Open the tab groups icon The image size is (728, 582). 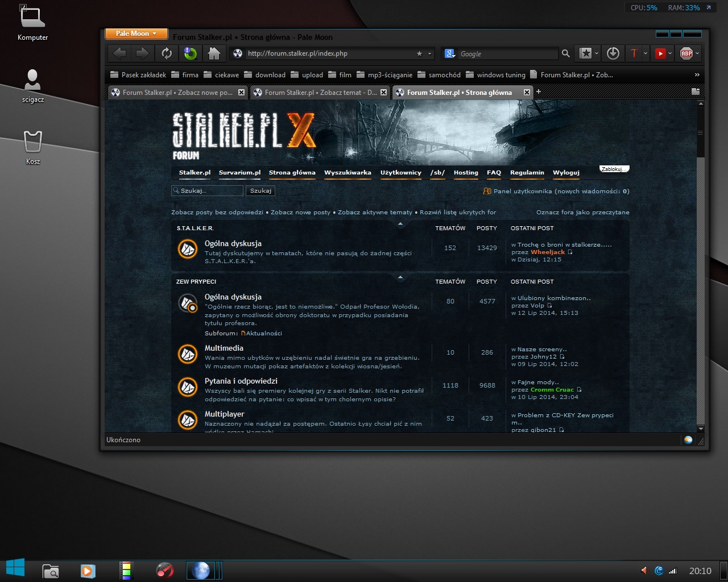pos(695,92)
